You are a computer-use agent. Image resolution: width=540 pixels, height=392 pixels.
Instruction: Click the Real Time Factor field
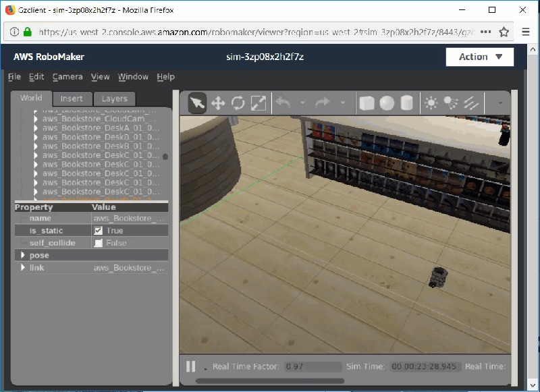tap(313, 366)
